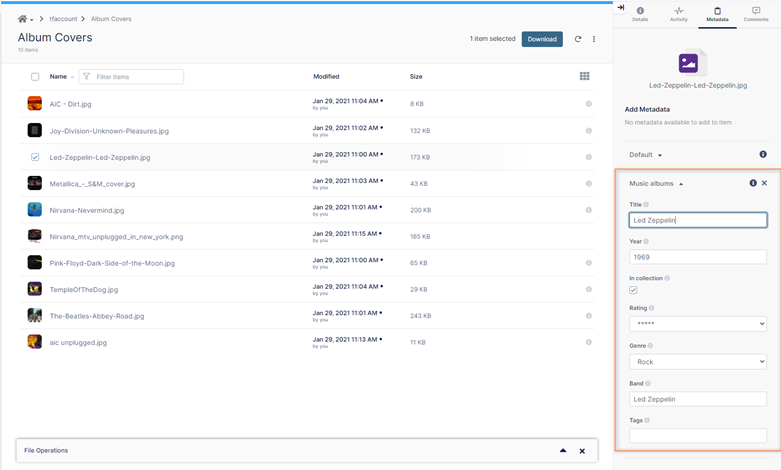The width and height of the screenshot is (781, 470).
Task: Open TempleOfTheDog.jpg file name
Action: [84, 290]
